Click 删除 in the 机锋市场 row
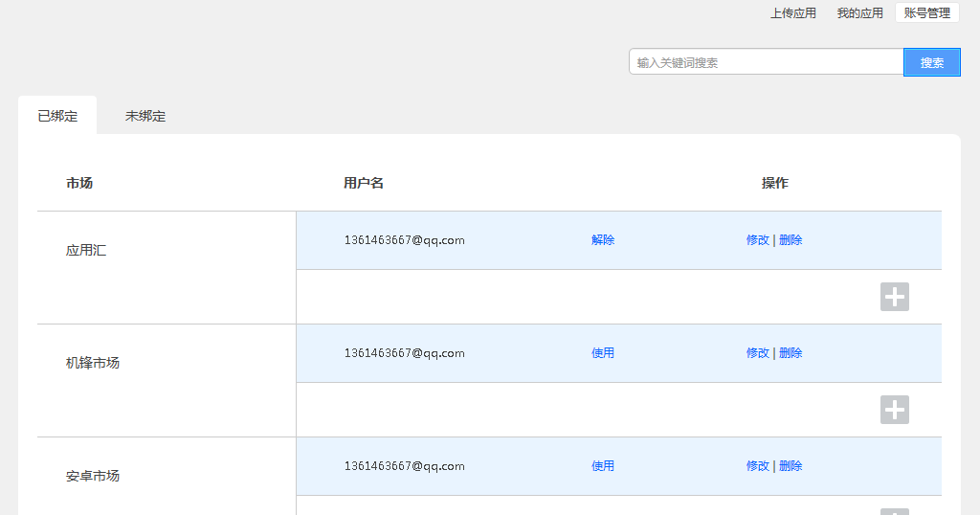This screenshot has width=980, height=515. [791, 353]
